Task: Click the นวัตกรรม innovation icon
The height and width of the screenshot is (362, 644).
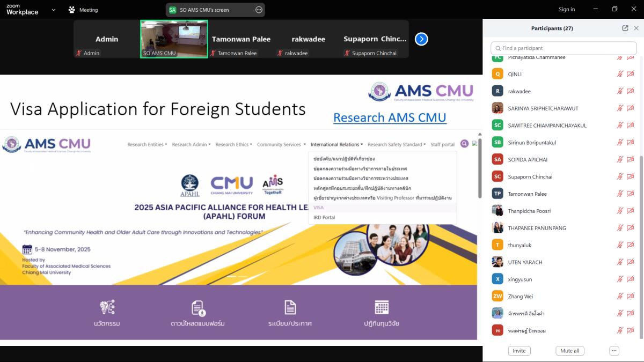Action: (107, 307)
